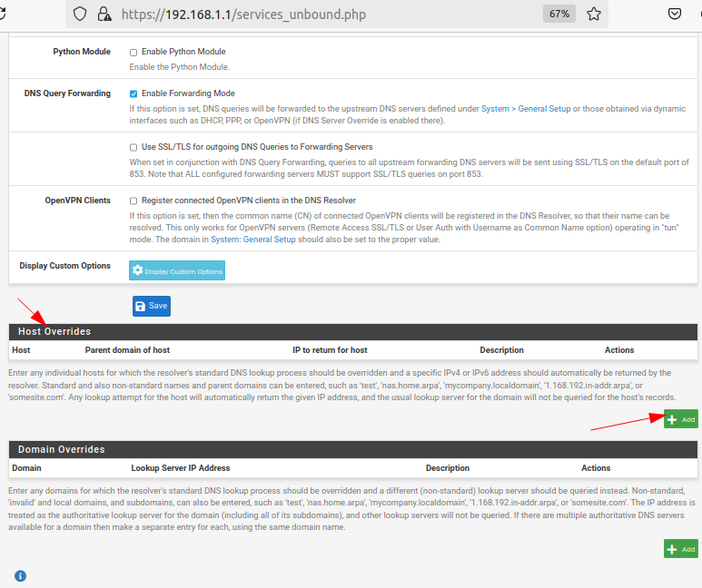Viewport: 702px width, 588px height.
Task: Disable the Enable Forwarding Mode checkbox
Action: point(133,93)
